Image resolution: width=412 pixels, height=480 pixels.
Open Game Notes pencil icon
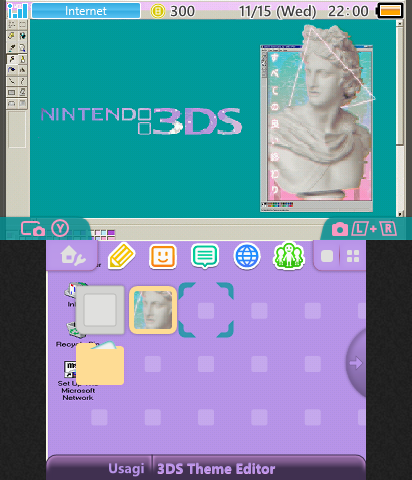click(121, 256)
